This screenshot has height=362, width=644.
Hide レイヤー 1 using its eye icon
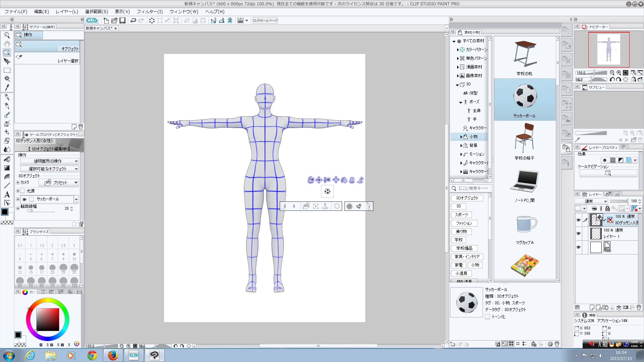coord(578,233)
